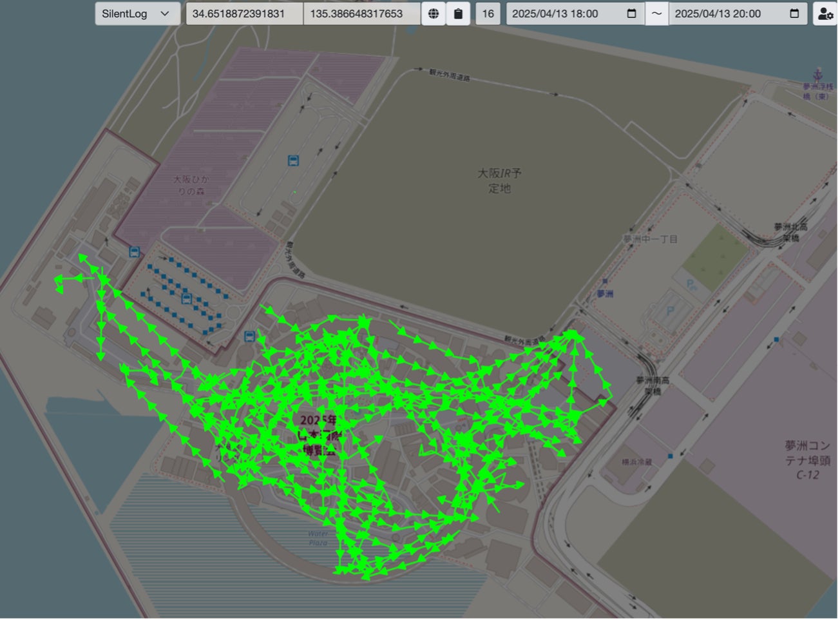This screenshot has width=840, height=620.
Task: Click the 横浜冷蔵 building label
Action: [x=636, y=462]
